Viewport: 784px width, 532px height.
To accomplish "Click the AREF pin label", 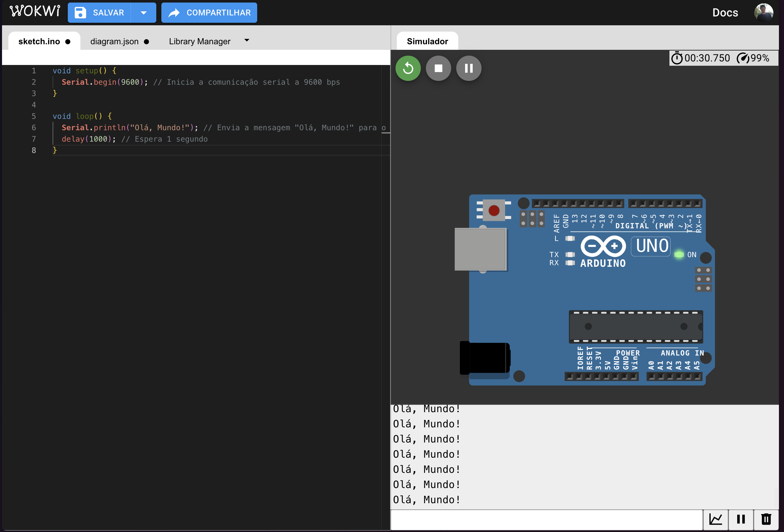I will click(x=557, y=223).
